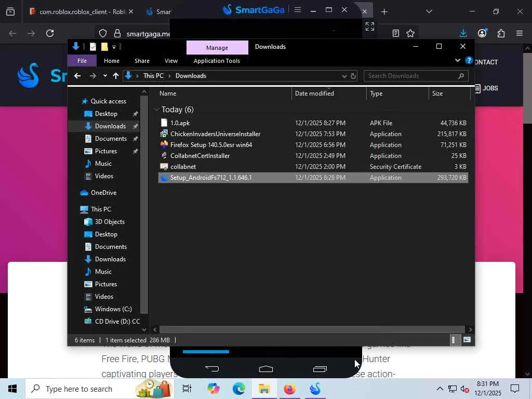Open the View ribbon tab
This screenshot has height=399, width=532.
pyautogui.click(x=171, y=61)
